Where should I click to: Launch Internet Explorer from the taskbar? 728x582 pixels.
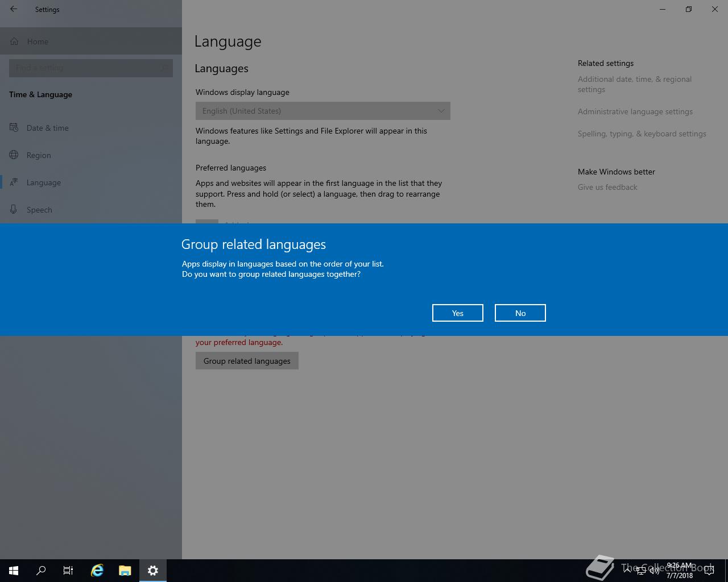pos(97,571)
